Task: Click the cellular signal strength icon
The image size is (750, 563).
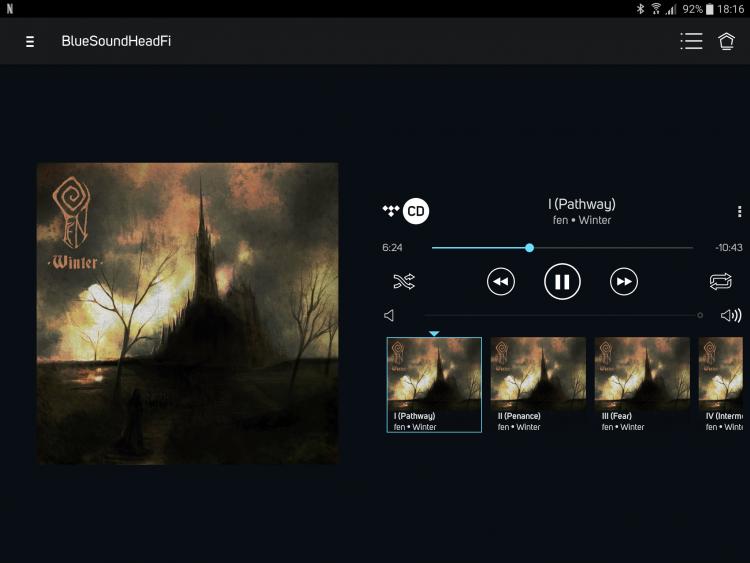Action: (x=671, y=9)
